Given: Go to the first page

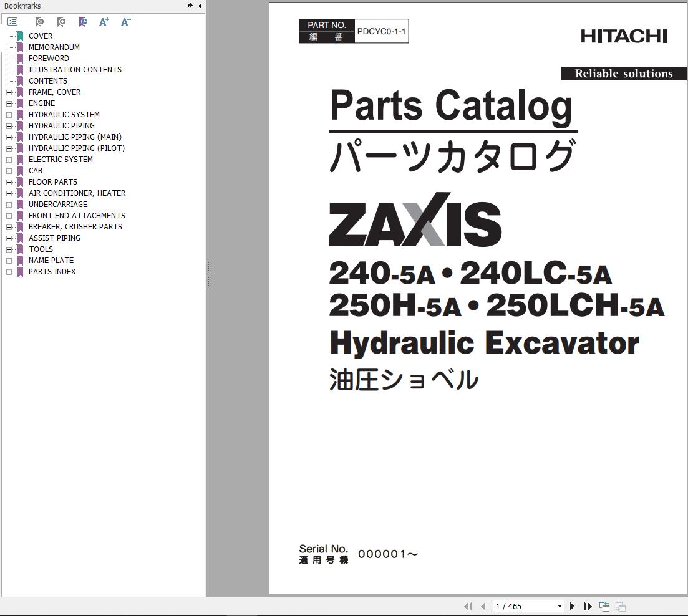Looking at the screenshot, I should coord(468,607).
